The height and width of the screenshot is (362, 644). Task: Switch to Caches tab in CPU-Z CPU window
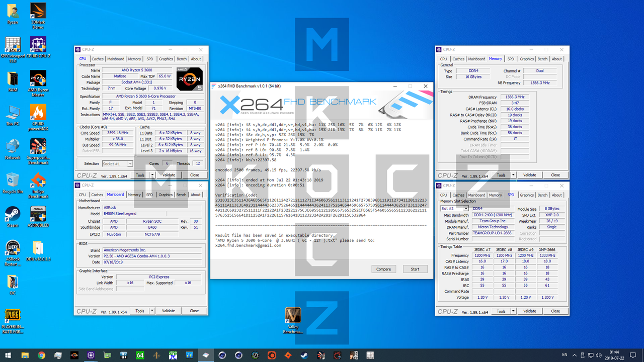point(98,59)
